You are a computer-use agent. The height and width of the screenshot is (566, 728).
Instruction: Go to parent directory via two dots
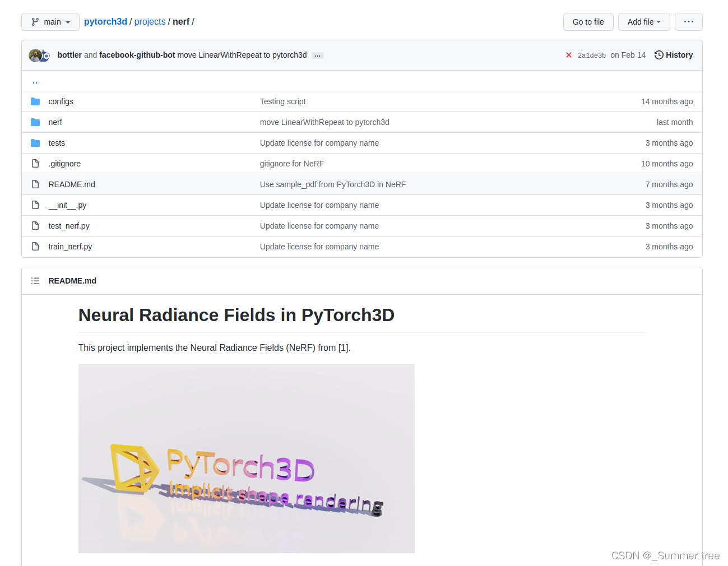[35, 81]
